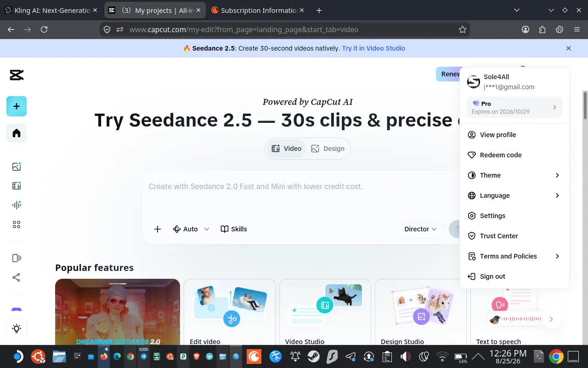Reload the current page
The height and width of the screenshot is (368, 588).
click(44, 29)
